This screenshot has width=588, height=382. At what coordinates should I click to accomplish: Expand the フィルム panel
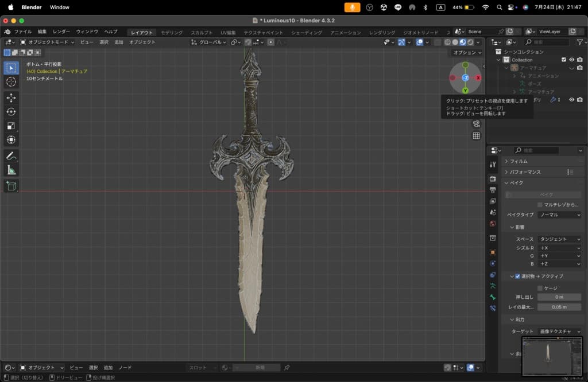click(x=519, y=161)
